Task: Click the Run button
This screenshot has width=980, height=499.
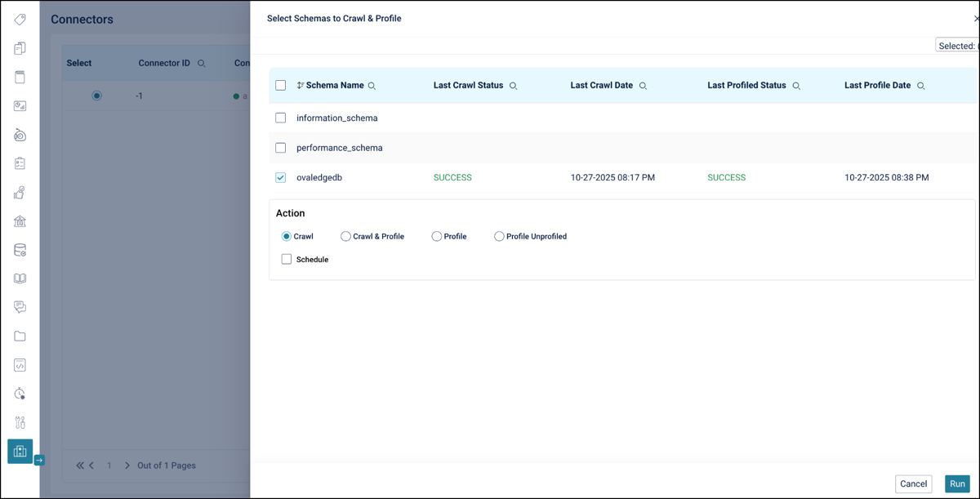Action: point(957,483)
